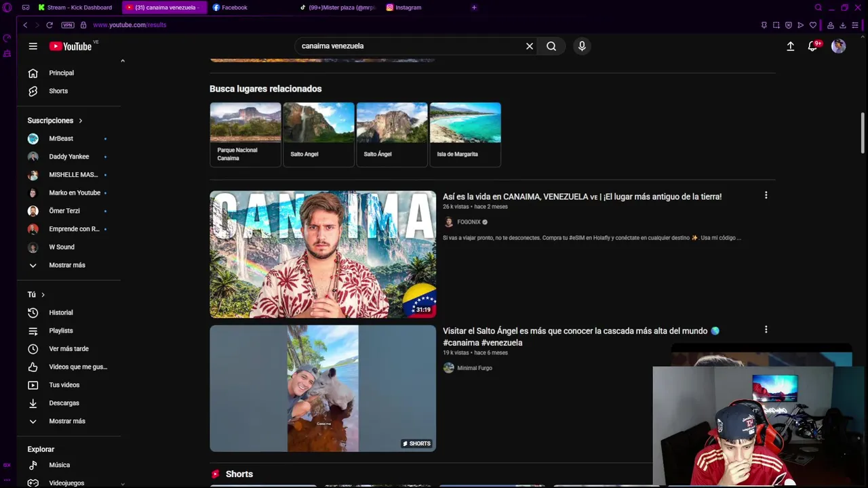The width and height of the screenshot is (868, 488).
Task: Start voice search with microphone
Action: point(582,46)
